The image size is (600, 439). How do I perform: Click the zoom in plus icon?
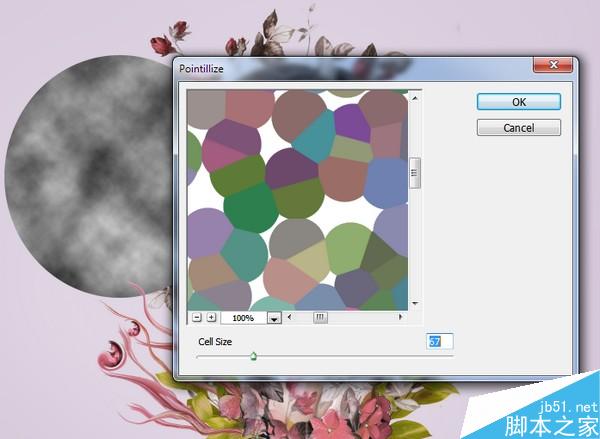(x=211, y=317)
